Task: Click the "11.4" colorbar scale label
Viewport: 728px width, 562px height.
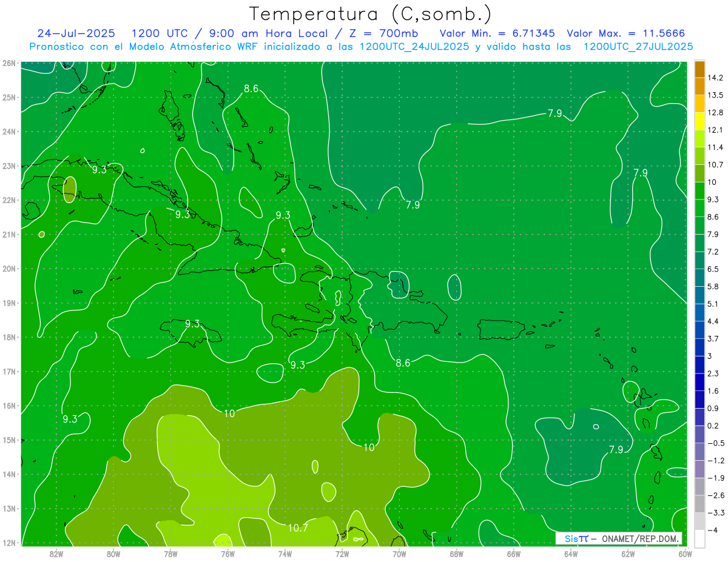Action: pos(716,147)
